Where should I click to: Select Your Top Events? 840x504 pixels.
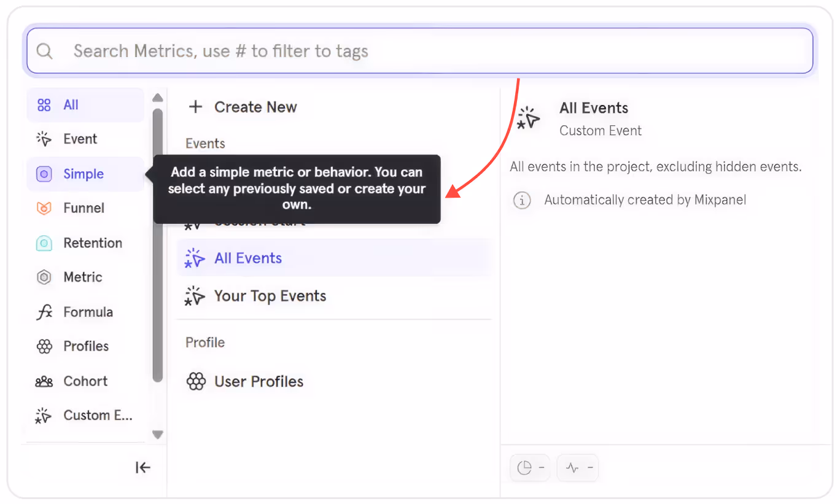334,296
